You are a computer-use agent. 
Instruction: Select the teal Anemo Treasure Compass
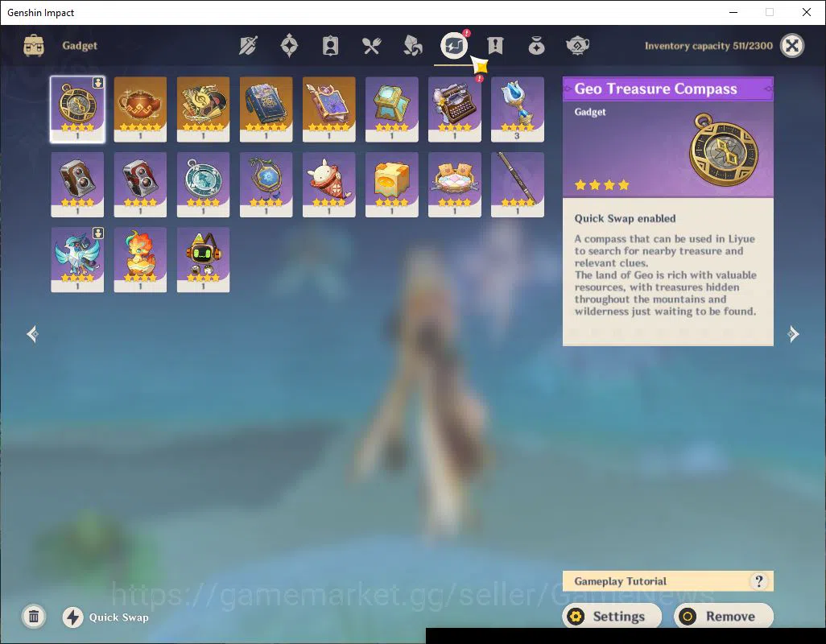coord(203,185)
